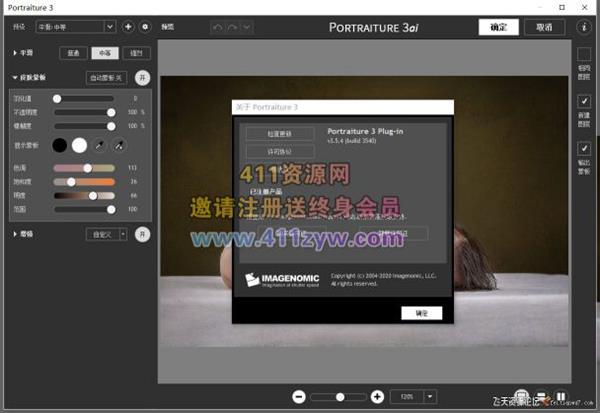
Task: Open the preset manager gear icon
Action: (145, 27)
